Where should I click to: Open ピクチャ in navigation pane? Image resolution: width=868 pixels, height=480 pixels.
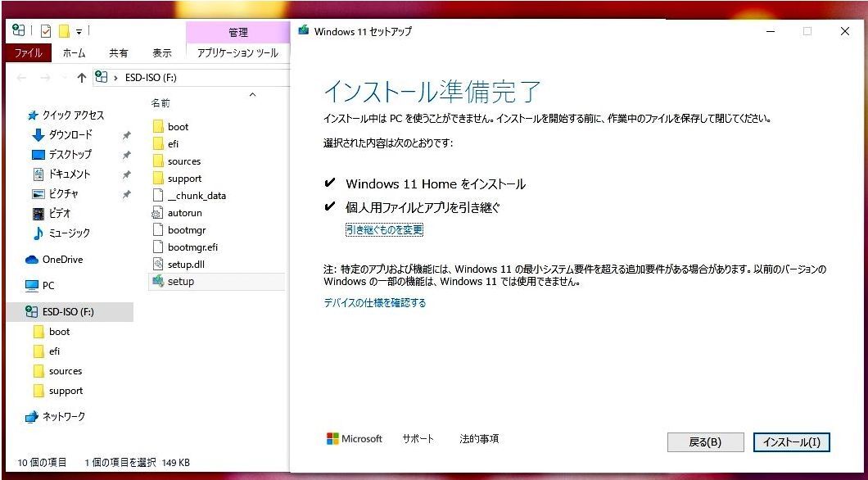[x=56, y=194]
